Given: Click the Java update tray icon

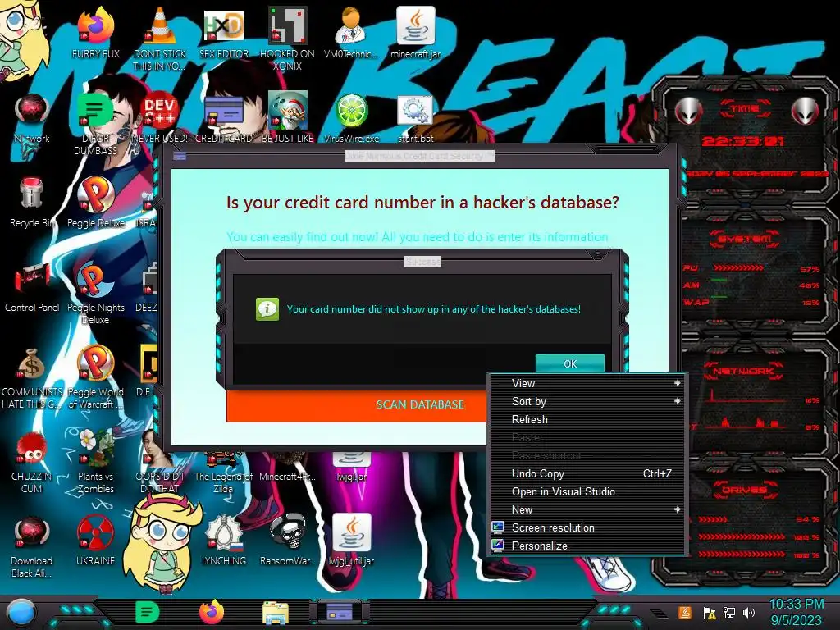Looking at the screenshot, I should (685, 612).
